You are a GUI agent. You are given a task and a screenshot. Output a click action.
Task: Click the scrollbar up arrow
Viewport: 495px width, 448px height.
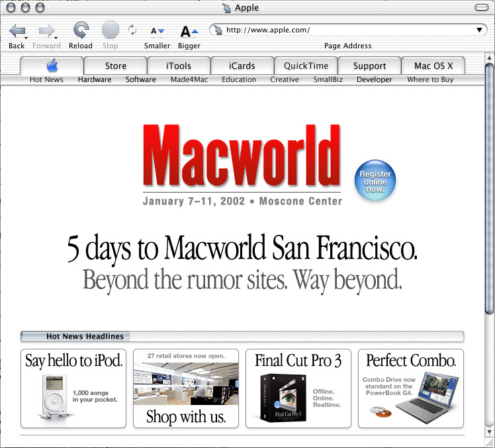(489, 58)
